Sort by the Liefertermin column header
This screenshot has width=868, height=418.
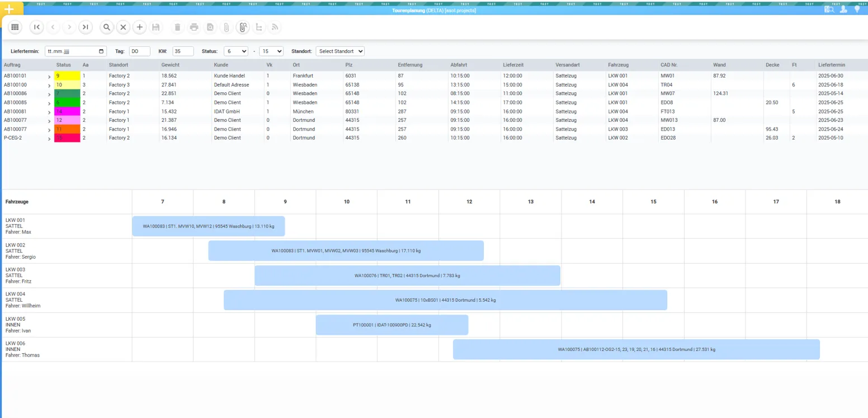coord(831,65)
